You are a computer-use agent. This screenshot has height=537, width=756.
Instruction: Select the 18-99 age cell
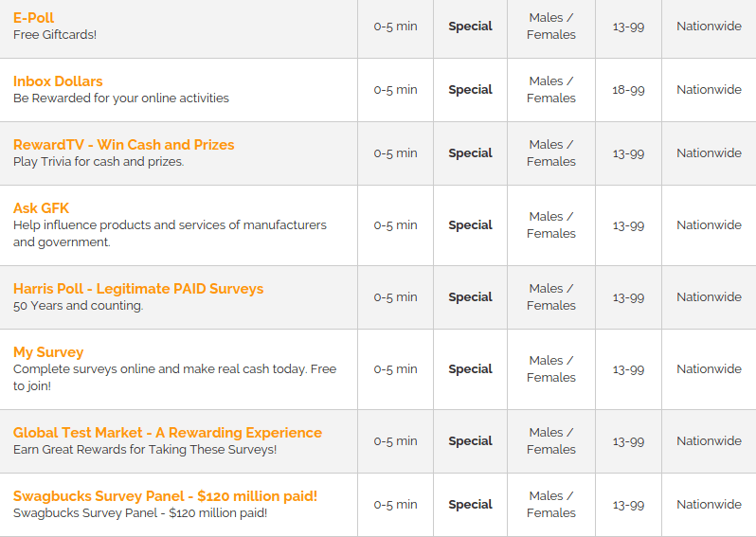628,90
